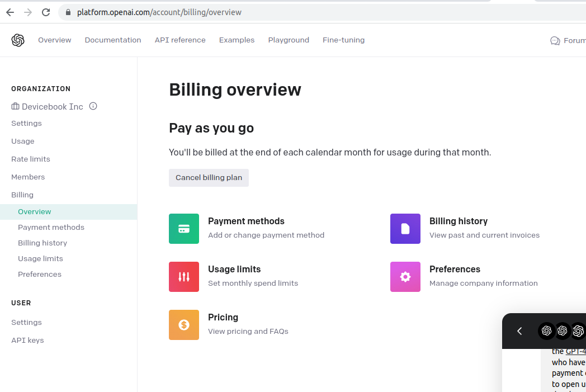
Task: Switch to the Playground section
Action: 289,40
